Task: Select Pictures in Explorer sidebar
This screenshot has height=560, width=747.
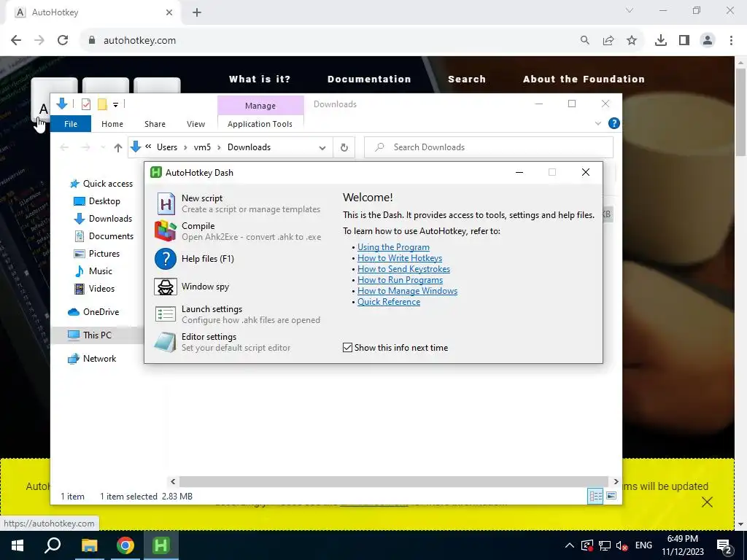Action: (97, 254)
